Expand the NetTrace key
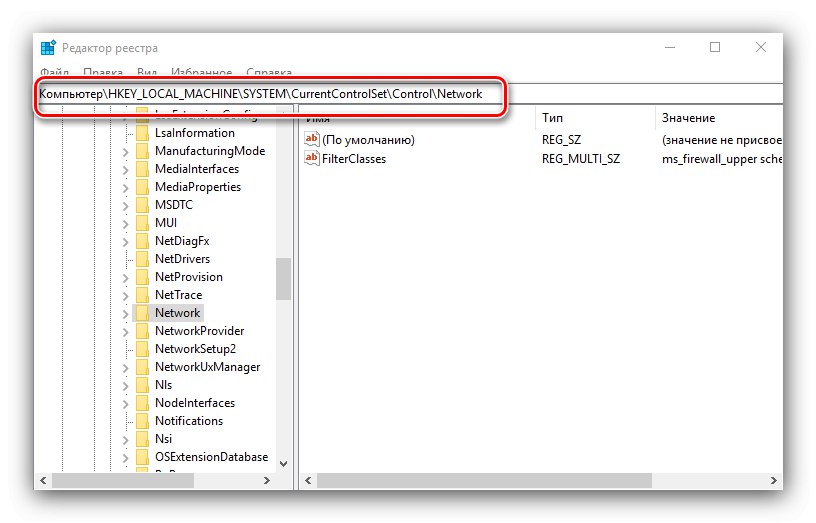 (x=125, y=296)
